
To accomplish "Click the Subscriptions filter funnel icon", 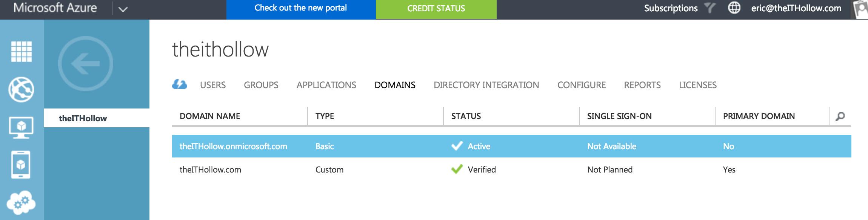I will pyautogui.click(x=710, y=8).
